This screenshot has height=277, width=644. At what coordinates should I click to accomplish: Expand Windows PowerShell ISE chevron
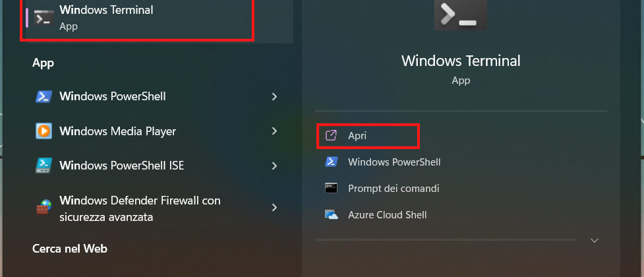[274, 164]
